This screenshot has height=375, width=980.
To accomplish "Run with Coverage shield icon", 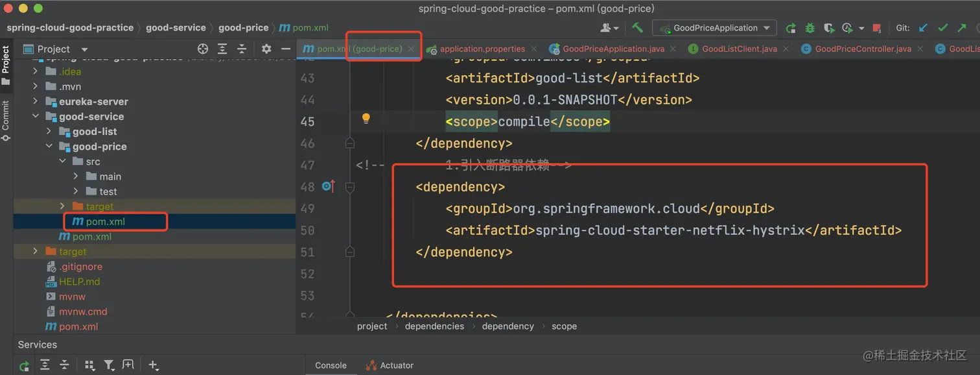I will [829, 28].
